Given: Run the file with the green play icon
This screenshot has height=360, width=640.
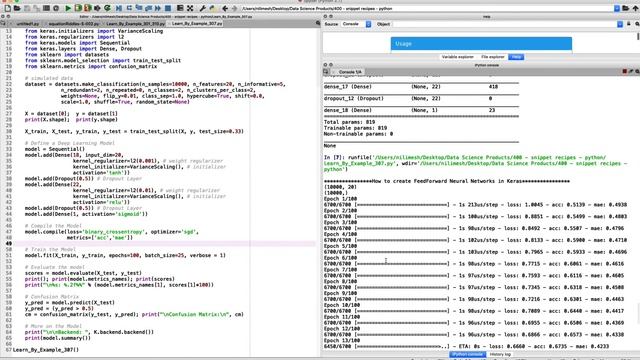Looking at the screenshot, I should tap(68, 8).
